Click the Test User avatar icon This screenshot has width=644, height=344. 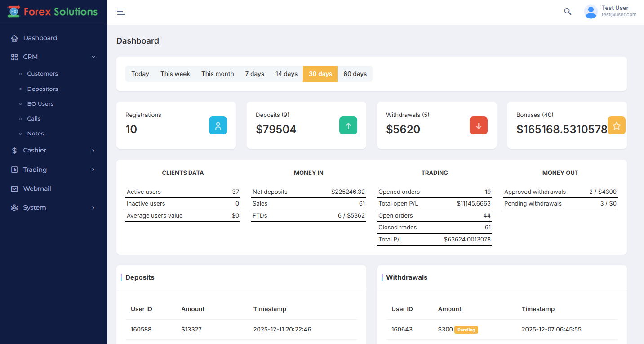pyautogui.click(x=591, y=12)
